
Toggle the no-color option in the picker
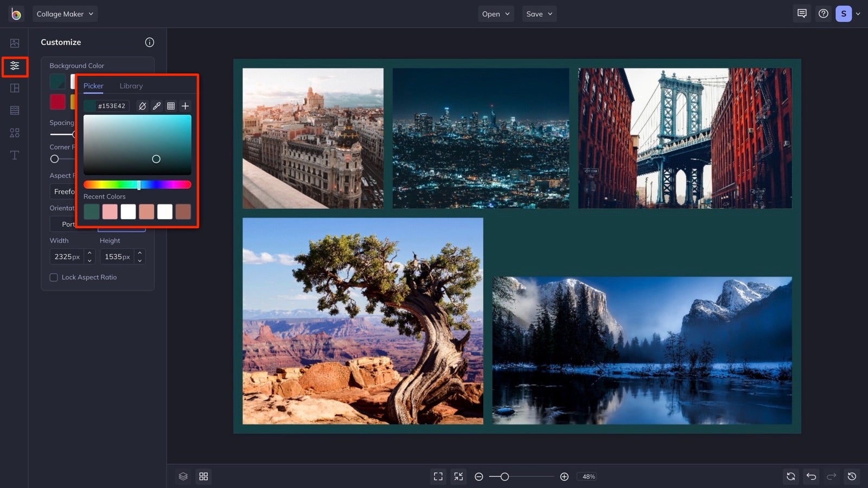tap(142, 106)
